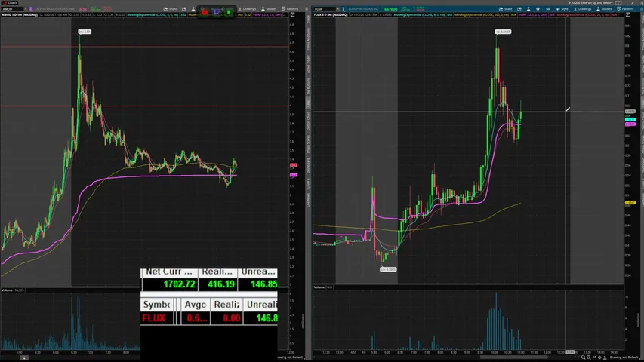This screenshot has width=644, height=362.
Task: Click the detach chart icon in AMOD toolbar
Action: [x=184, y=8]
